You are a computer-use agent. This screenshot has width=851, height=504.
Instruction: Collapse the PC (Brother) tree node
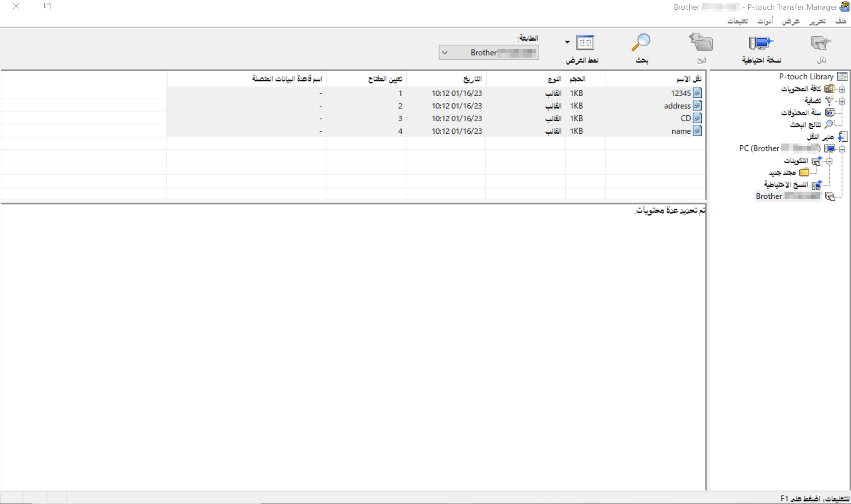click(x=842, y=149)
